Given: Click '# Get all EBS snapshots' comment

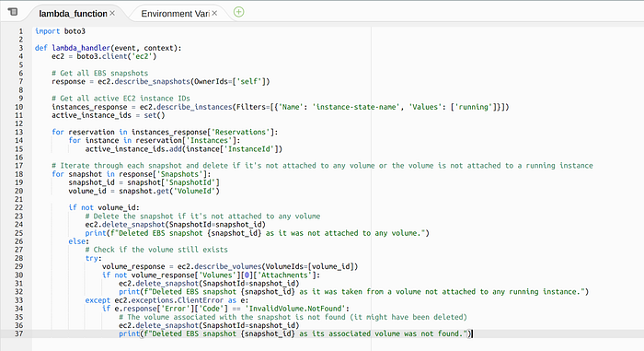Looking at the screenshot, I should [99, 74].
